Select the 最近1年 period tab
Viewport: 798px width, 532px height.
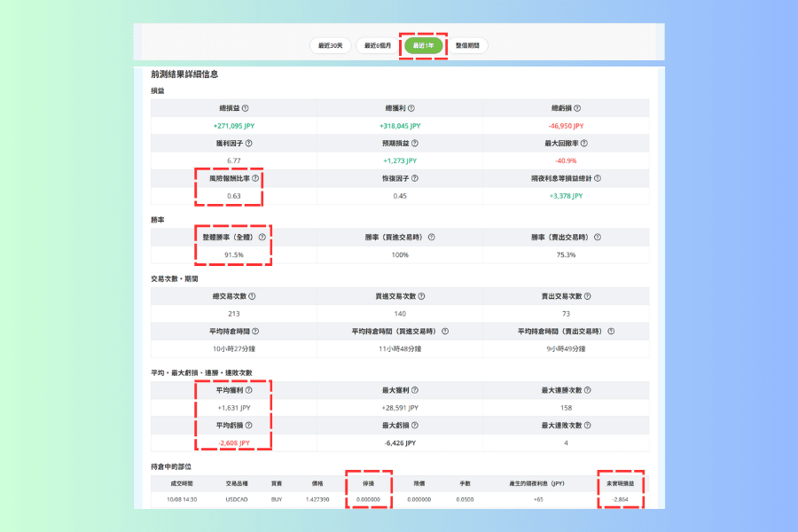[424, 46]
